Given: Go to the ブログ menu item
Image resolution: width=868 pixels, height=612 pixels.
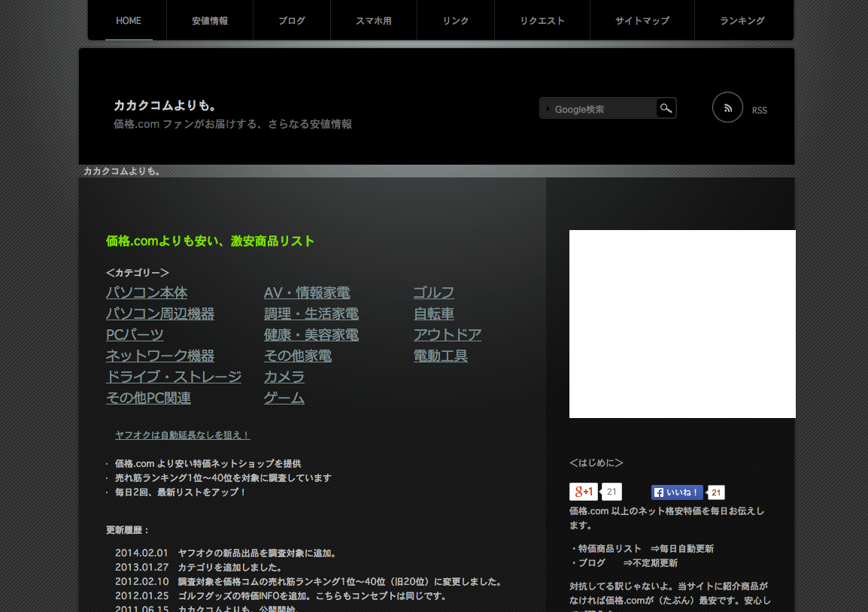Looking at the screenshot, I should (292, 20).
